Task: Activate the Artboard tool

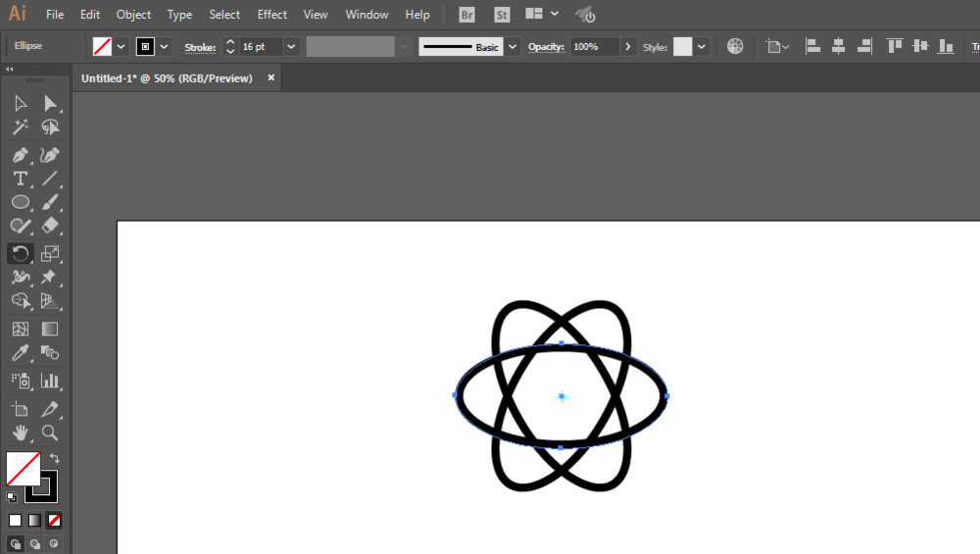Action: pyautogui.click(x=20, y=409)
